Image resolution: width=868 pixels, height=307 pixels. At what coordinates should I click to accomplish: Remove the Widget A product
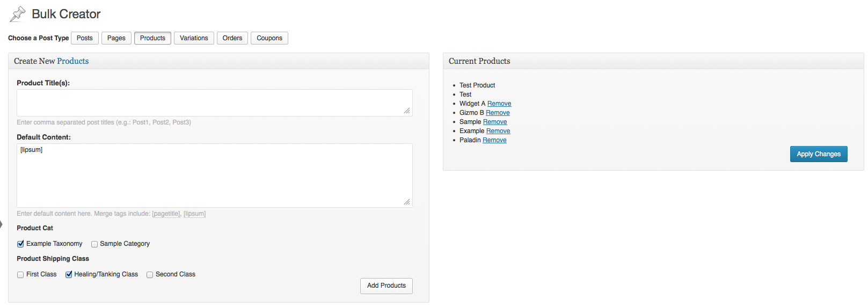coord(499,104)
